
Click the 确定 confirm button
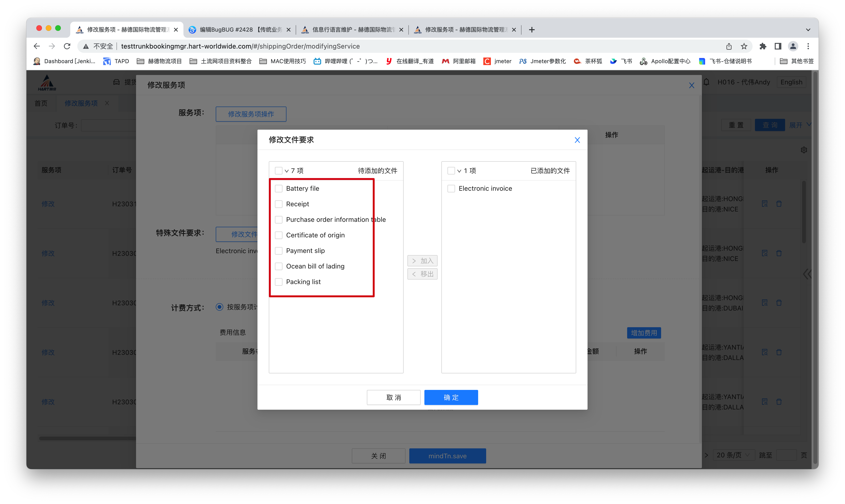click(x=451, y=397)
